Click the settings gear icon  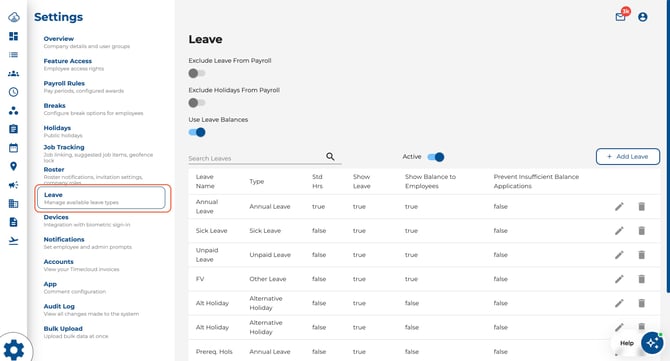coord(14,349)
